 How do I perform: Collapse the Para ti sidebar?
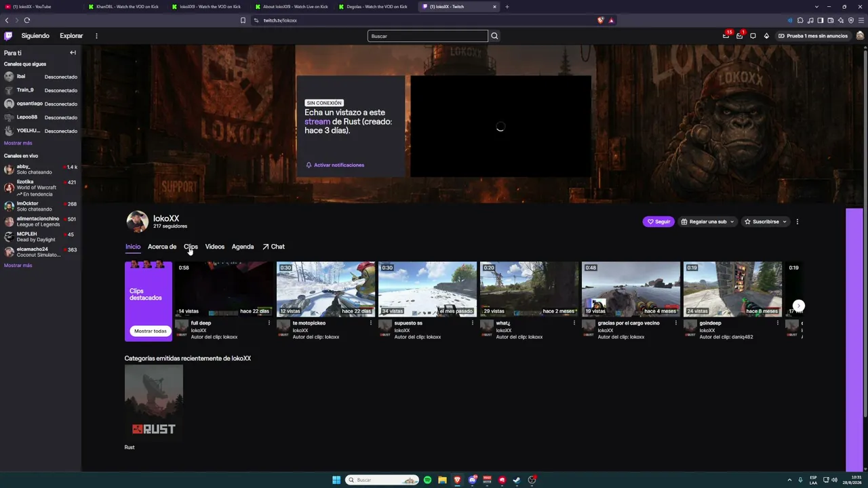tap(73, 53)
